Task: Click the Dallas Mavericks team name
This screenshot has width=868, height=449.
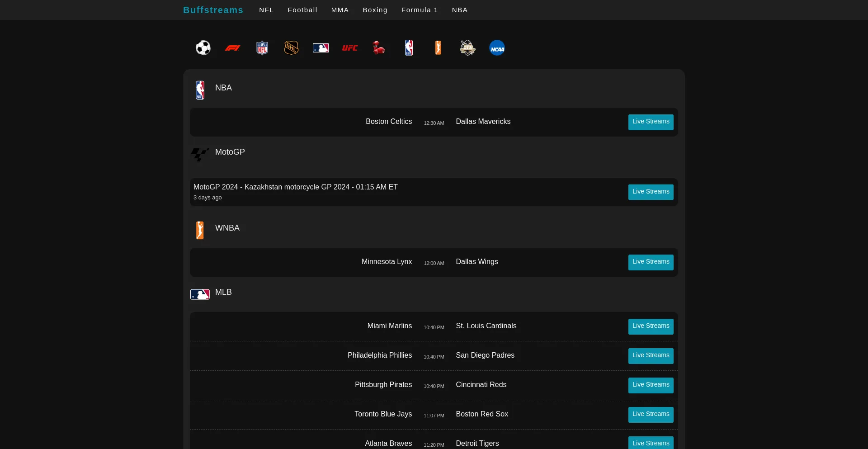Action: click(x=483, y=122)
